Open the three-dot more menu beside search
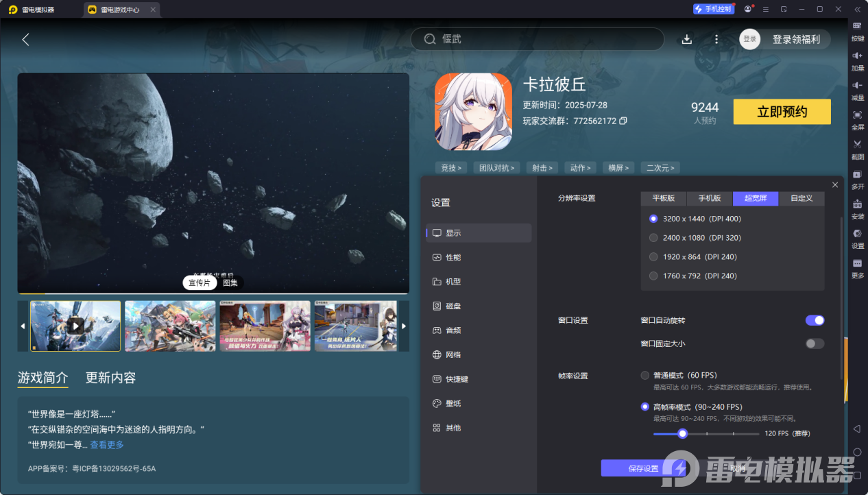 point(716,39)
